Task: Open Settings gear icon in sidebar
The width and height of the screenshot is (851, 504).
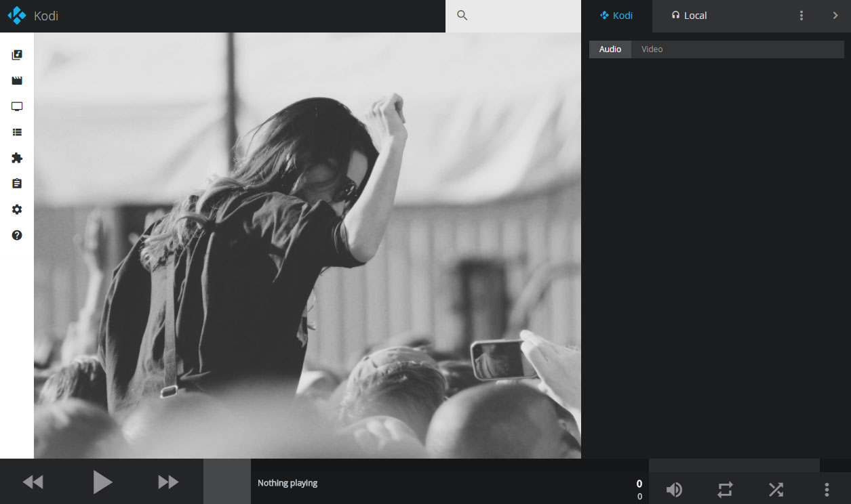Action: coord(17,209)
